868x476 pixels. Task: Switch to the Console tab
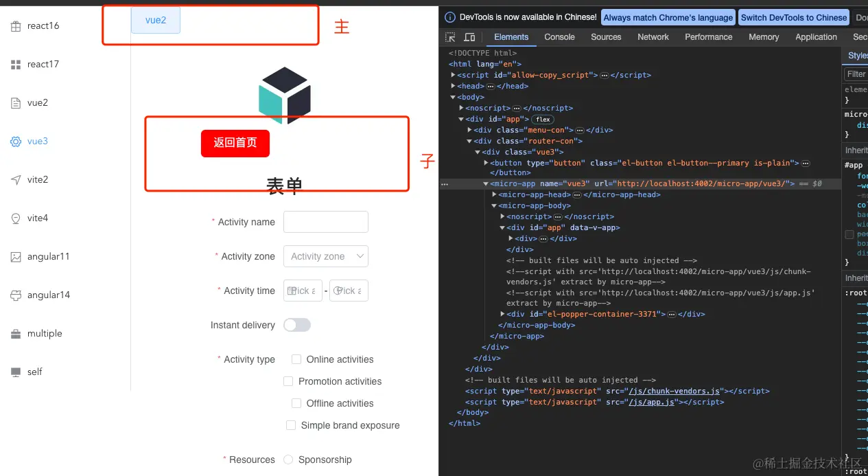coord(559,36)
